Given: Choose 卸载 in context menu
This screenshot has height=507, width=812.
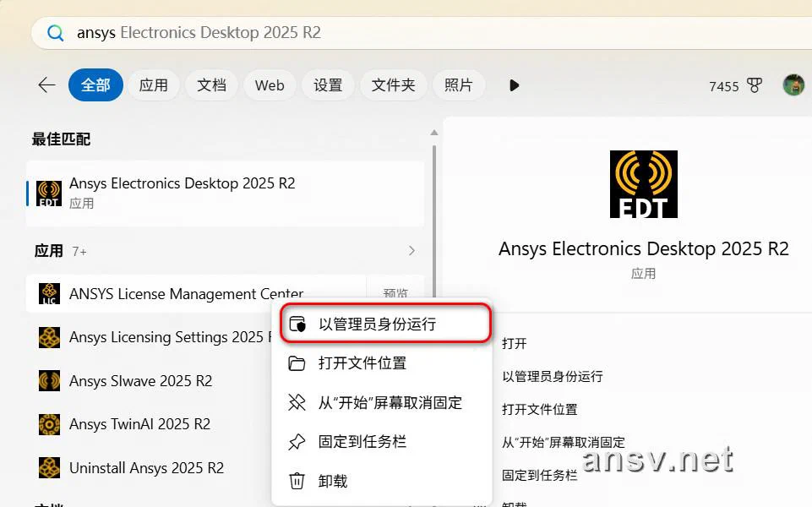Looking at the screenshot, I should [382, 481].
